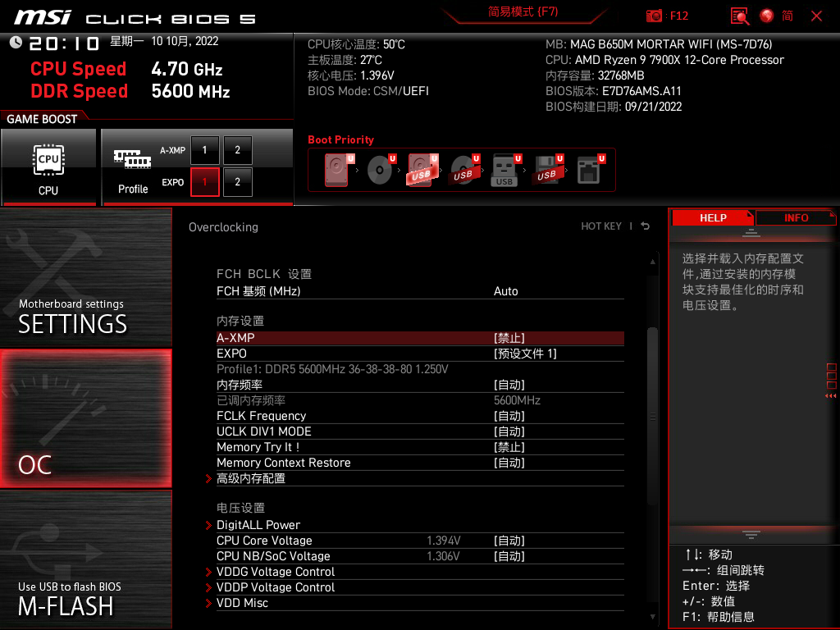Open the A-XMP setting dropdown
The image size is (840, 630).
(x=420, y=338)
